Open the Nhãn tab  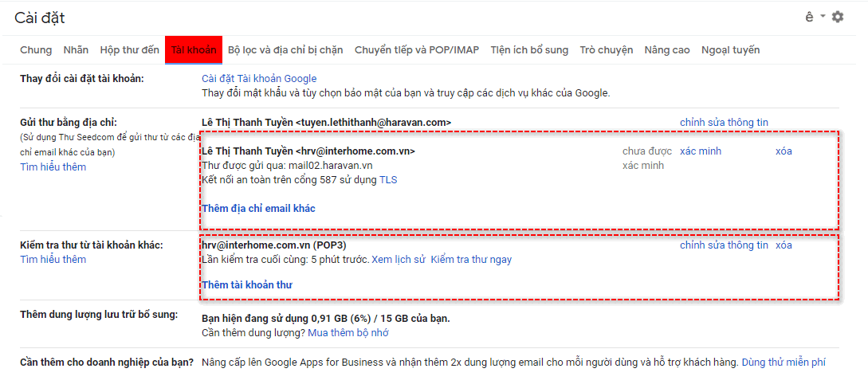76,49
